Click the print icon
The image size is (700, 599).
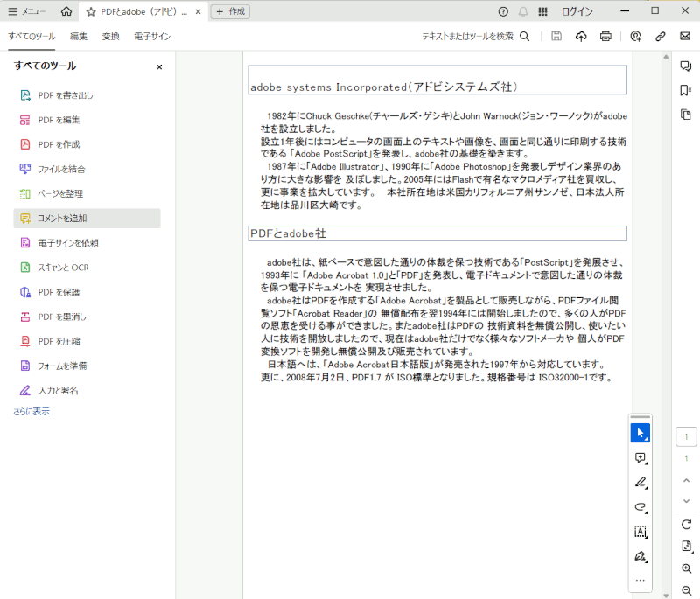tap(605, 37)
